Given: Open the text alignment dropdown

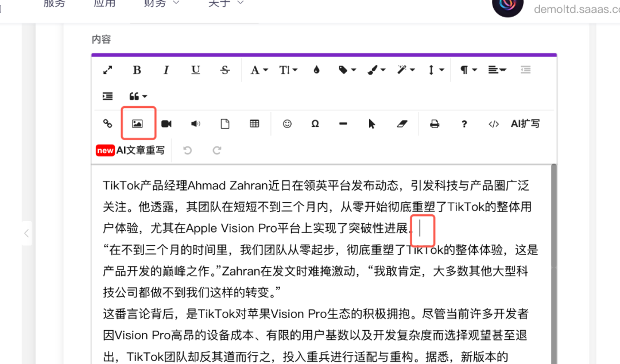Looking at the screenshot, I should point(497,70).
